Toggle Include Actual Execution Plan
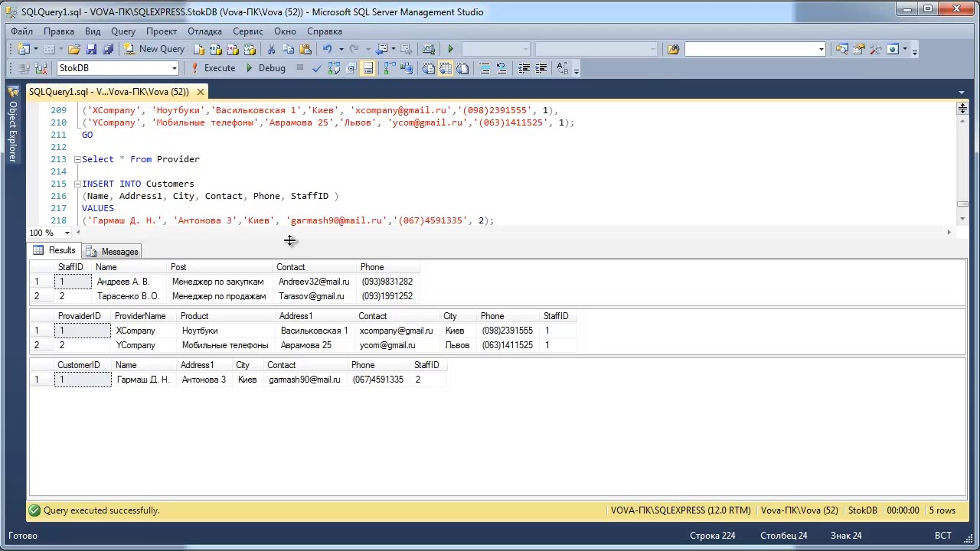The image size is (980, 551). pos(390,68)
